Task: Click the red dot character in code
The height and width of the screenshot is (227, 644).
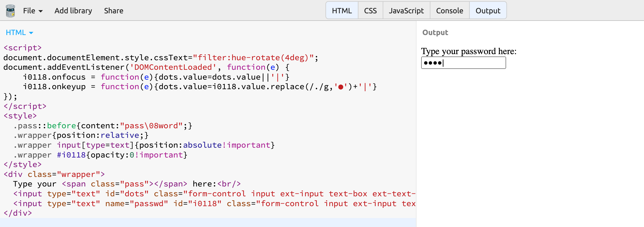Action: [x=340, y=87]
